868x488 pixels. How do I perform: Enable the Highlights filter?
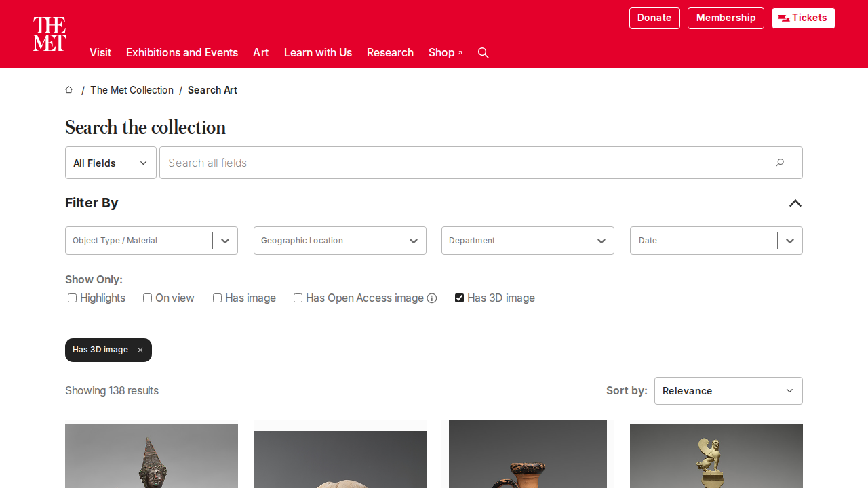pyautogui.click(x=72, y=298)
